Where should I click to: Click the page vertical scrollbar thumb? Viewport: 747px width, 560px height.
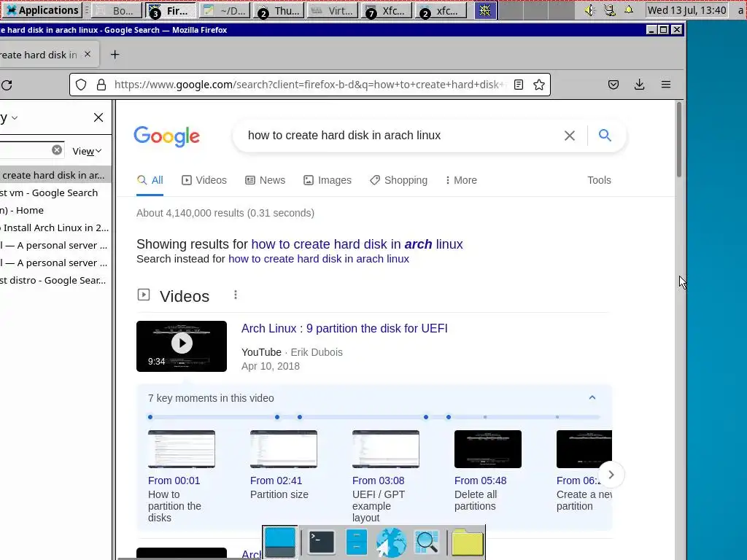tap(679, 141)
